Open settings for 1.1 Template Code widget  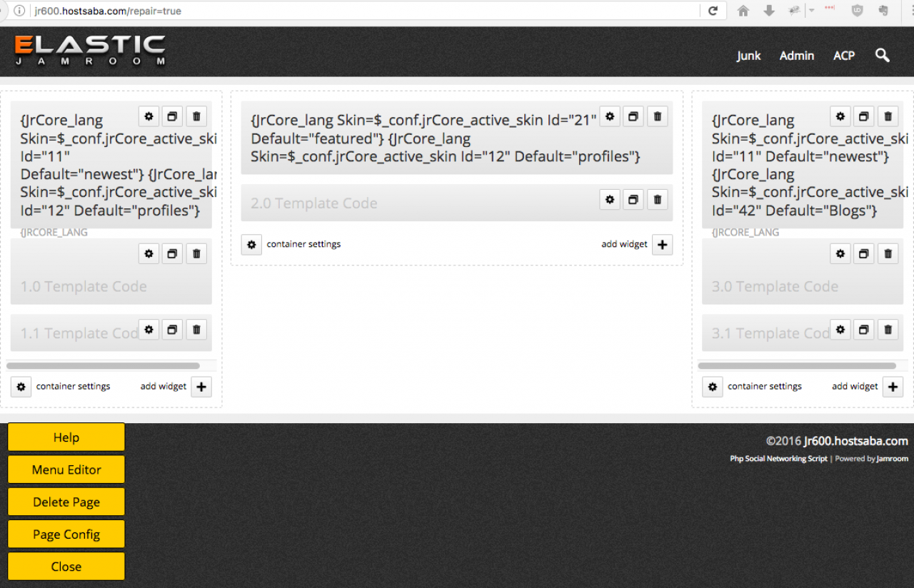click(149, 329)
